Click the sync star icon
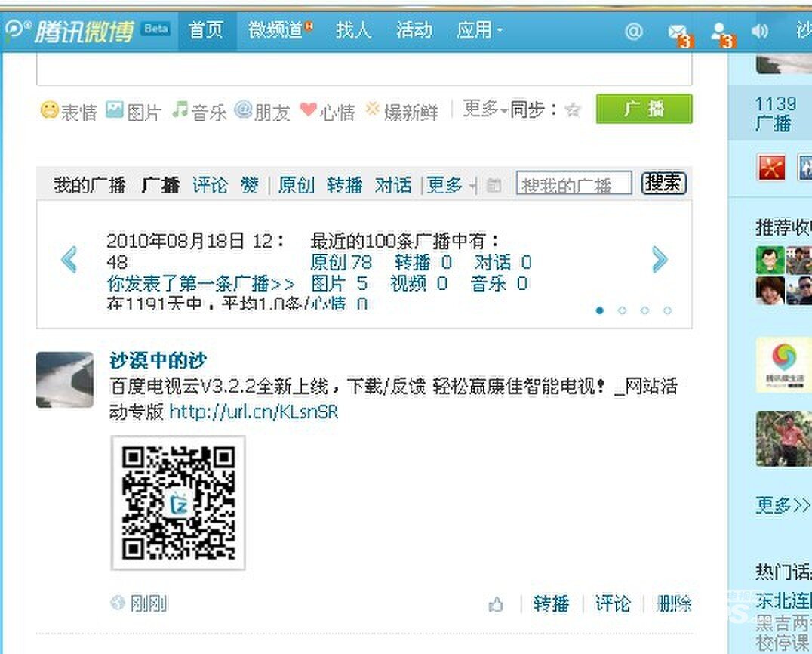 pos(573,110)
